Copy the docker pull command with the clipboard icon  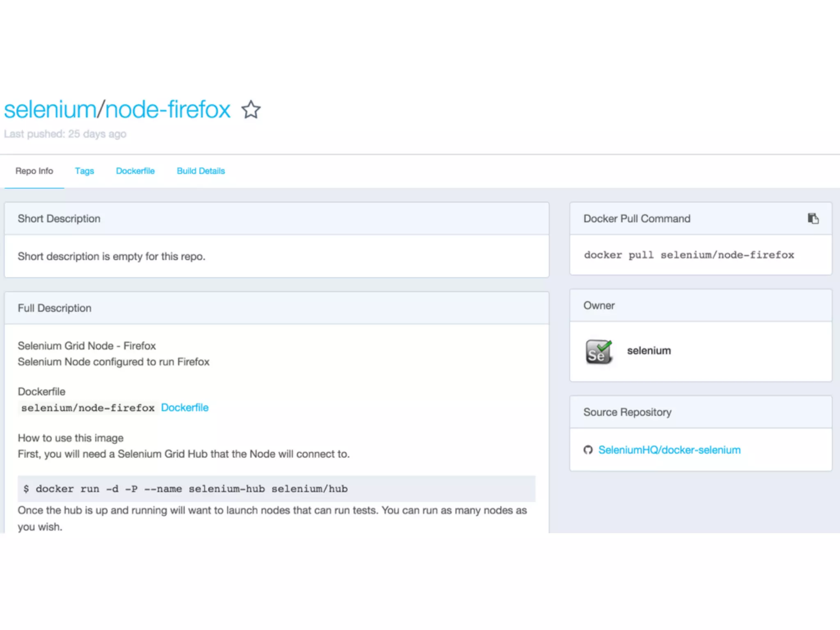pyautogui.click(x=813, y=219)
